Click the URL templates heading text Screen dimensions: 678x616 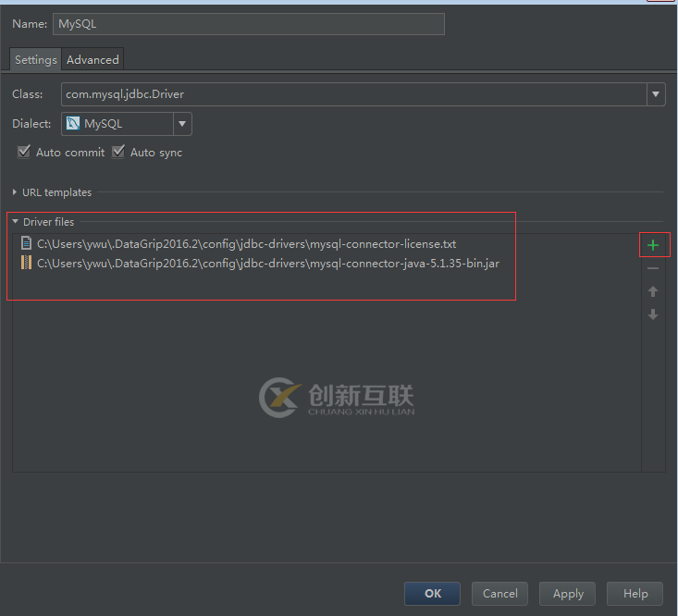[56, 192]
